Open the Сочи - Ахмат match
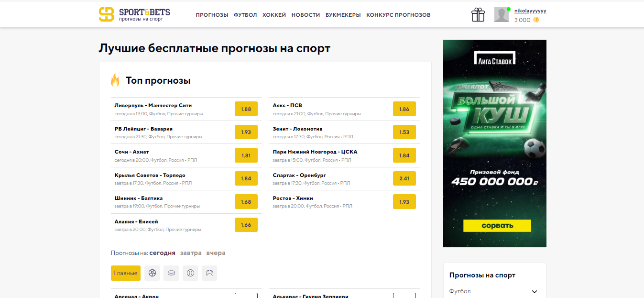The image size is (644, 298). point(131,152)
